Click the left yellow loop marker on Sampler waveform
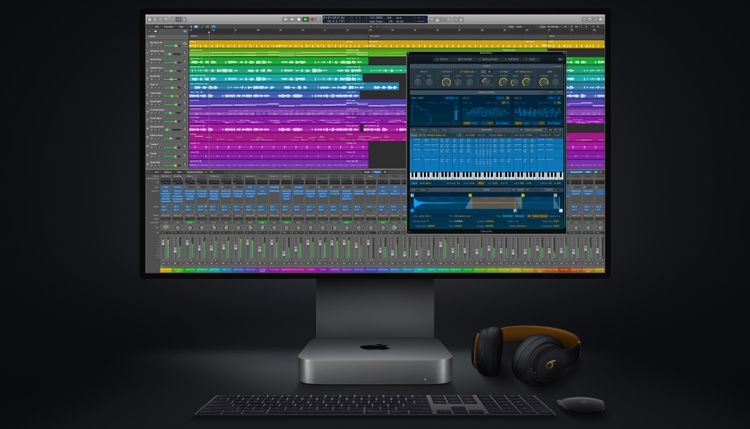The width and height of the screenshot is (750, 429). click(470, 195)
